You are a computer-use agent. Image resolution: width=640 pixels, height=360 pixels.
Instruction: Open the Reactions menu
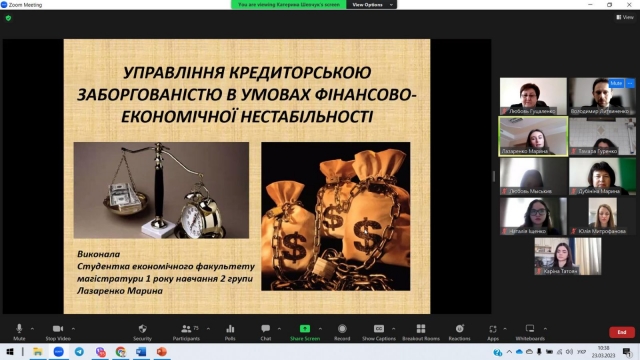tap(460, 332)
